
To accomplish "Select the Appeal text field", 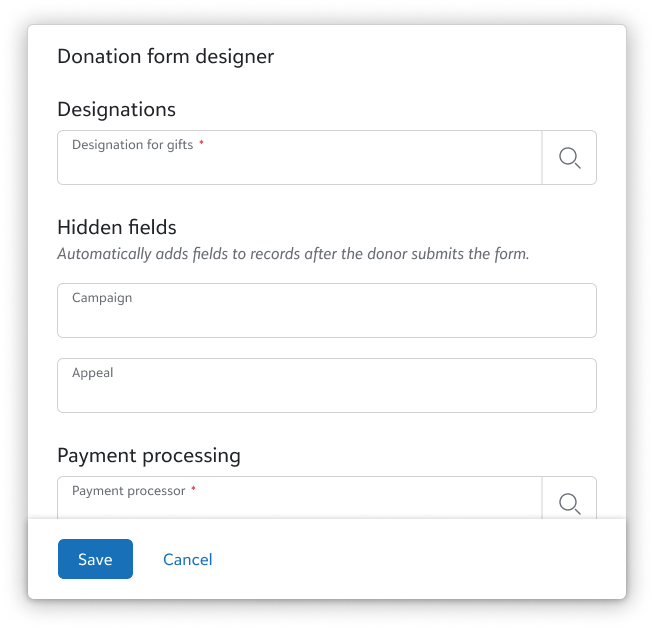I will coord(326,393).
